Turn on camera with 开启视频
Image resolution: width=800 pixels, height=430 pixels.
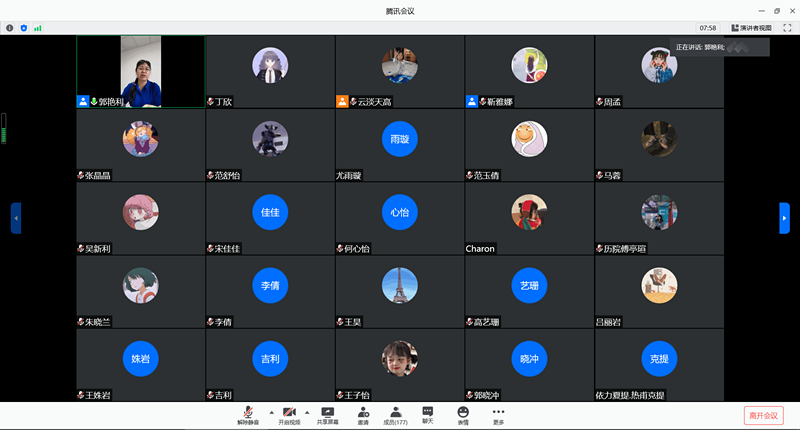point(289,414)
